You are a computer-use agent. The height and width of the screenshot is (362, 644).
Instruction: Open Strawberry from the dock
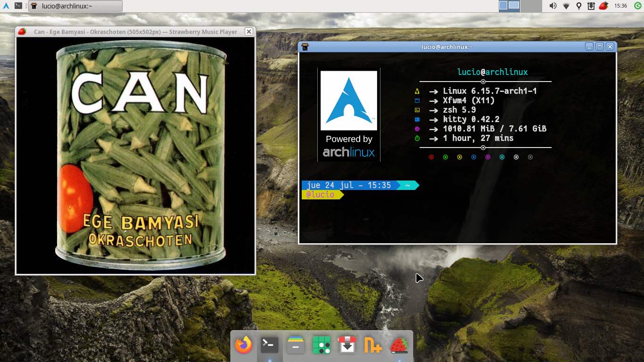click(399, 345)
